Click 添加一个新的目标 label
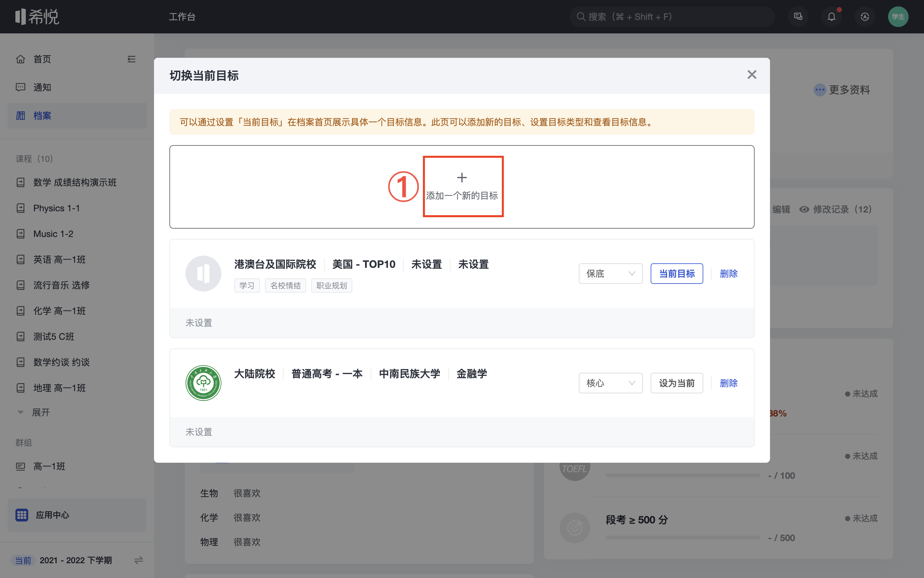This screenshot has height=578, width=924. (462, 196)
